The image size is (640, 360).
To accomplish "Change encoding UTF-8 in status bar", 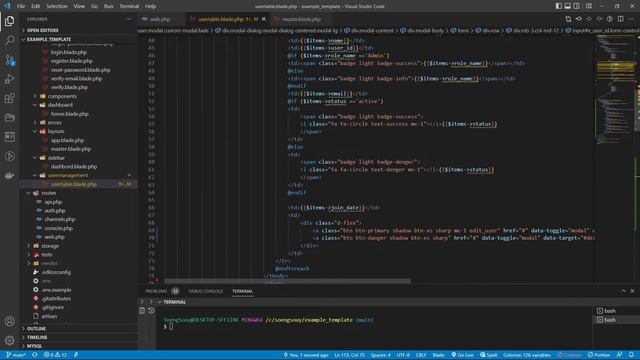I will tap(403, 355).
